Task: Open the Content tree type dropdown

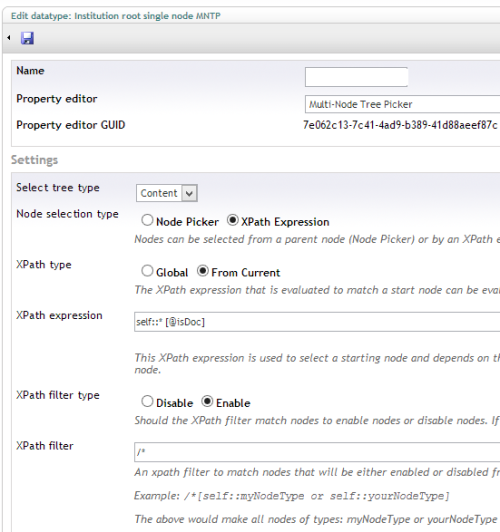Action: click(167, 193)
